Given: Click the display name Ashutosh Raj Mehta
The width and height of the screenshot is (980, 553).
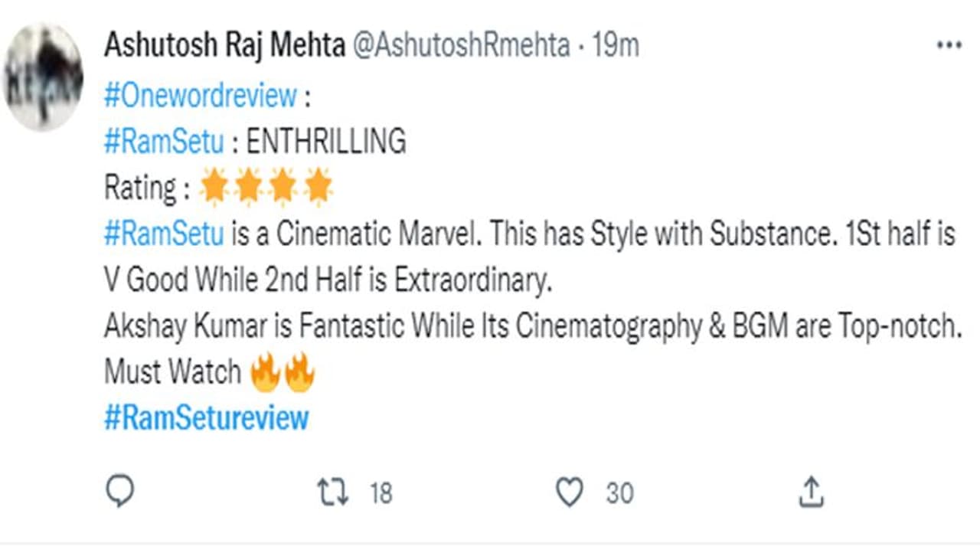Looking at the screenshot, I should 224,47.
